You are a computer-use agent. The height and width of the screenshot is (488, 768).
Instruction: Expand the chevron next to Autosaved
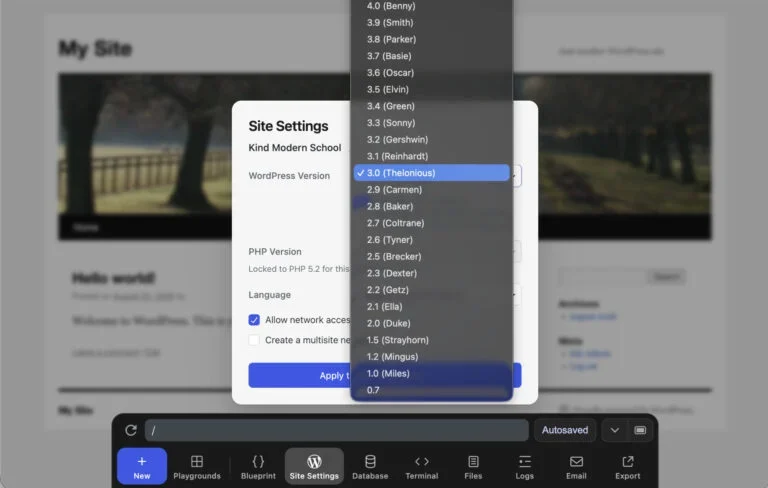click(x=615, y=430)
